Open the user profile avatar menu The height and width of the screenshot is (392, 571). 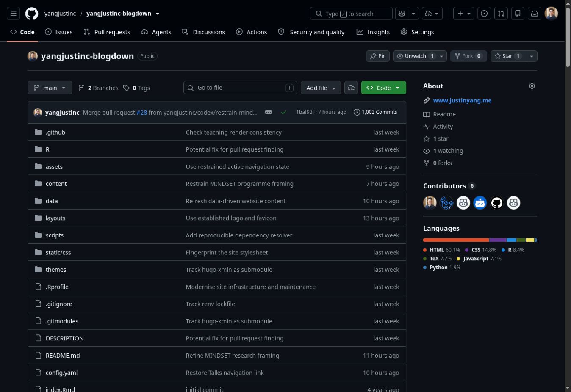(551, 14)
